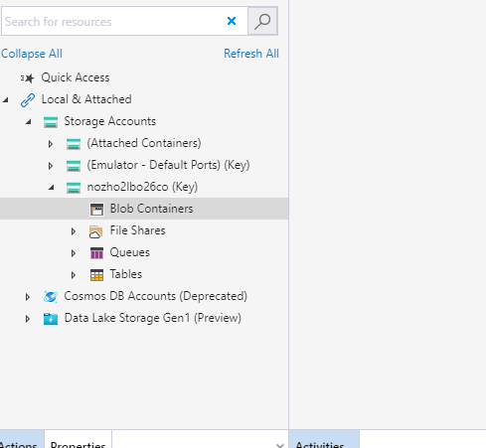This screenshot has width=486, height=448.
Task: Open the Activities tab
Action: coord(324,439)
